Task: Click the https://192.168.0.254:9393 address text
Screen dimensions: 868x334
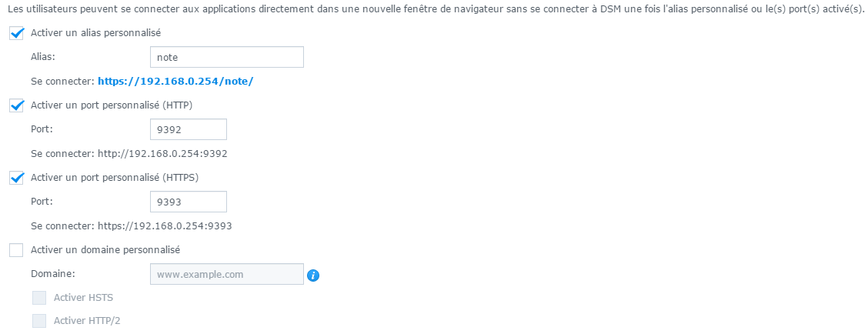Action: 165,226
